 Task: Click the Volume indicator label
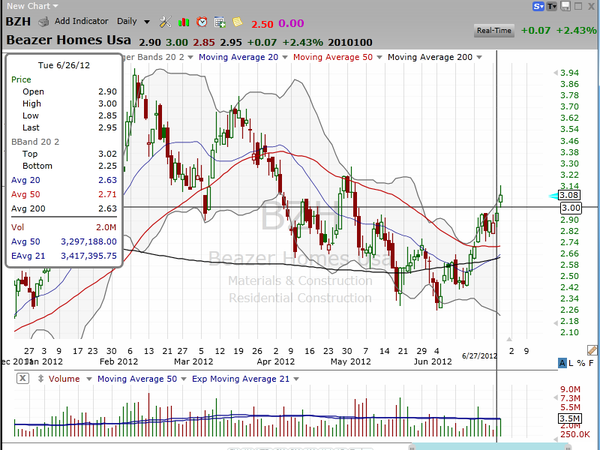coord(64,379)
